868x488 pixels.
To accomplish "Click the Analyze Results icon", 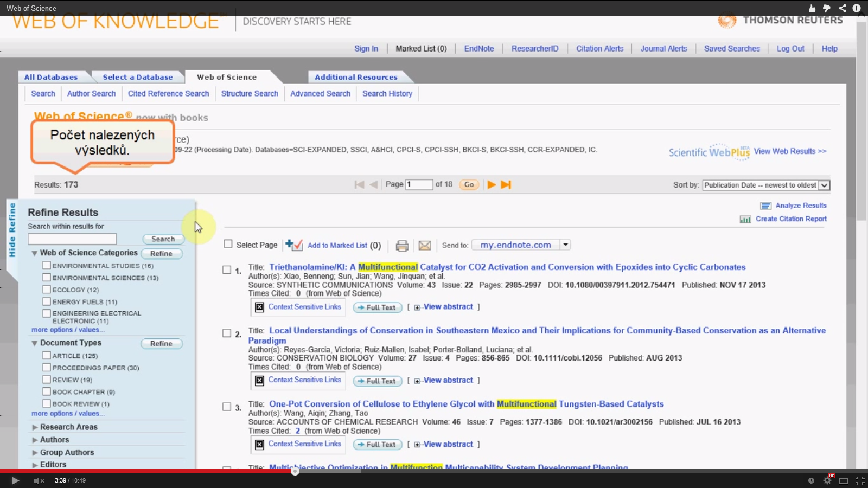I will (765, 206).
